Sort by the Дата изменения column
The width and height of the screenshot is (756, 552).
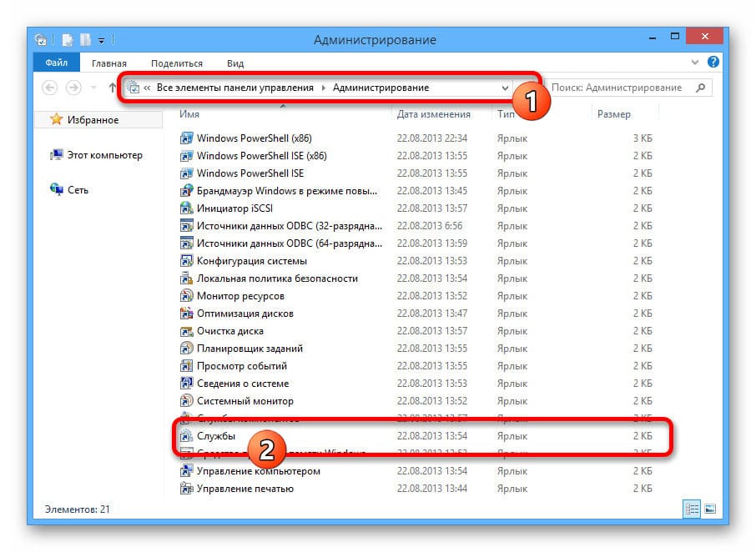433,114
